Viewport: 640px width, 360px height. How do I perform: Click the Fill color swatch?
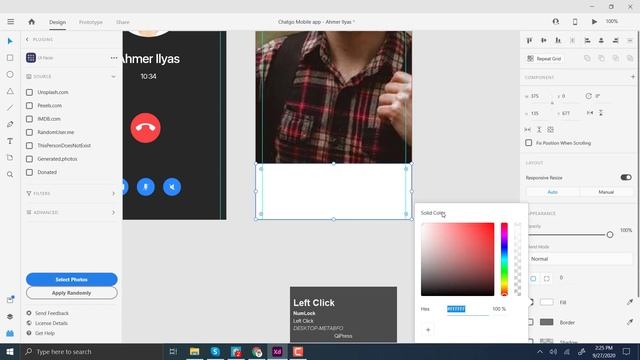pyautogui.click(x=547, y=302)
